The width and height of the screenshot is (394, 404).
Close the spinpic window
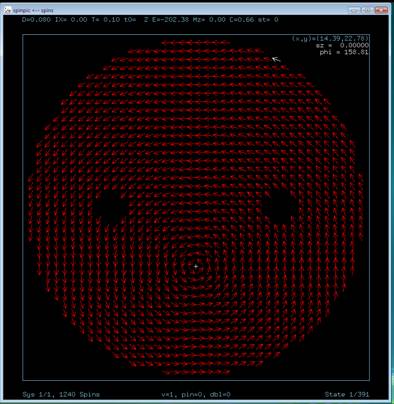[381, 10]
